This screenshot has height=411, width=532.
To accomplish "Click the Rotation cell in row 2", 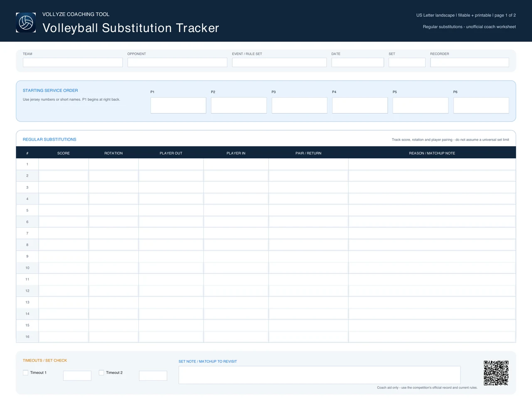I will click(113, 176).
